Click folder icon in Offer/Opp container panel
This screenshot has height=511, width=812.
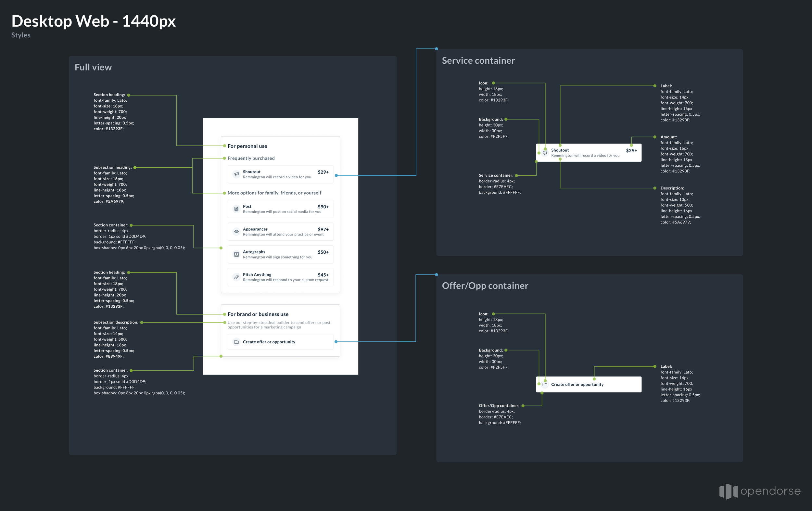coord(545,385)
